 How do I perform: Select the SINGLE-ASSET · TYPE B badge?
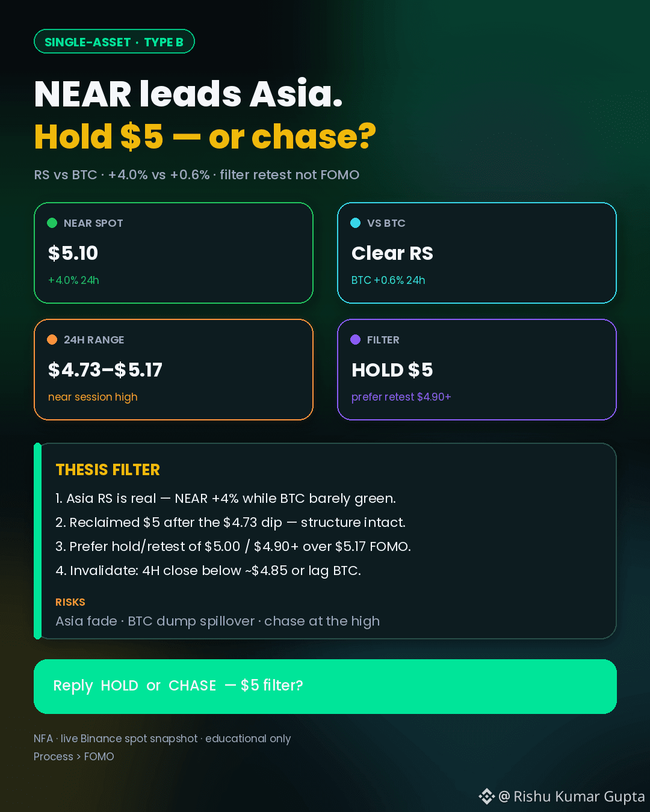(114, 42)
